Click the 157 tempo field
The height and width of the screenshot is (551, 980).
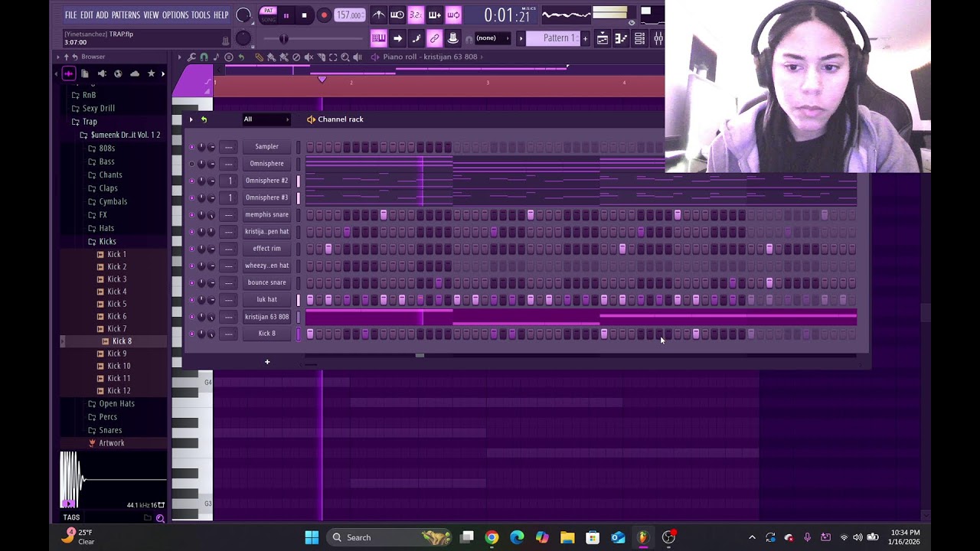click(x=349, y=15)
